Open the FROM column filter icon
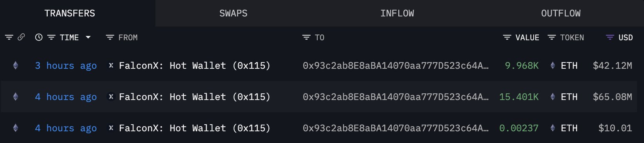This screenshot has height=143, width=644. (x=110, y=38)
